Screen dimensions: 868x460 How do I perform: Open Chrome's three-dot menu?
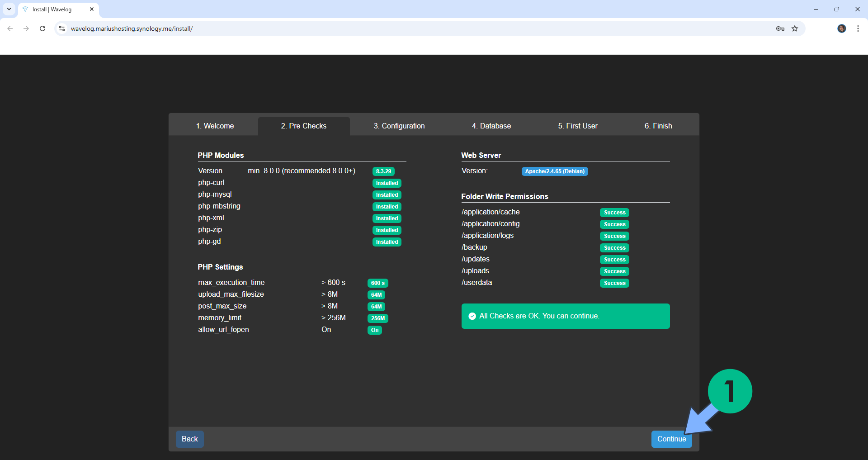(858, 28)
